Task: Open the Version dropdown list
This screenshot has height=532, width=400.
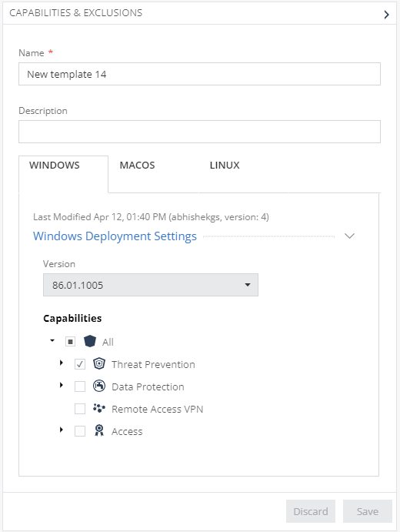Action: [151, 285]
